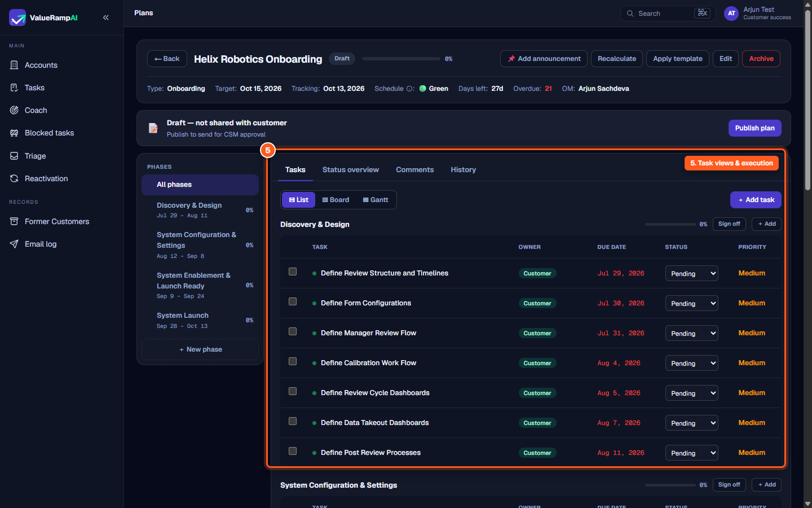Click the draft document icon

(x=153, y=128)
